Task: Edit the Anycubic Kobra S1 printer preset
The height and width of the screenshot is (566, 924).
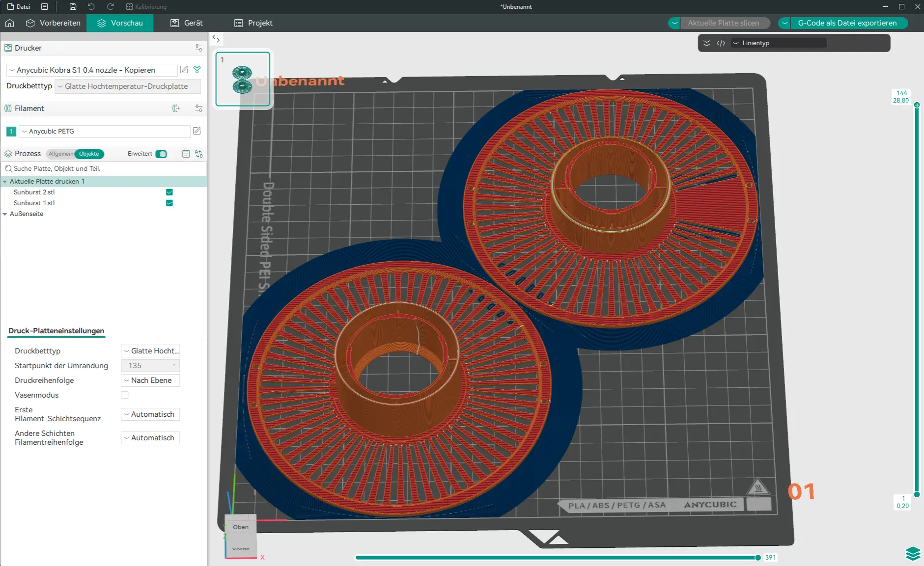Action: point(184,70)
